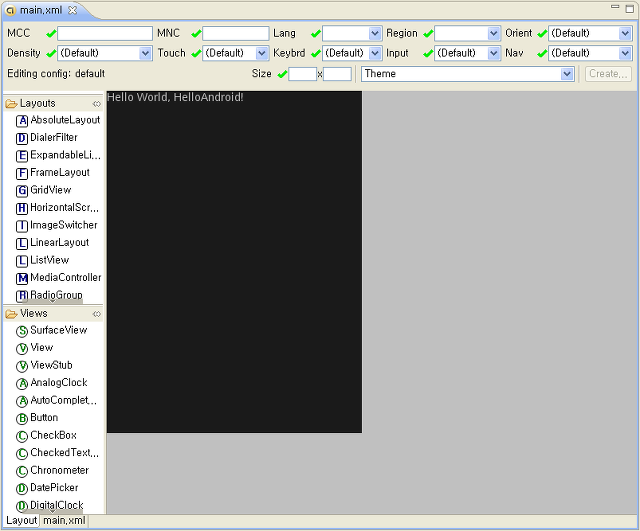The width and height of the screenshot is (640, 531).
Task: Toggle the Density green checkmark
Action: (51, 53)
